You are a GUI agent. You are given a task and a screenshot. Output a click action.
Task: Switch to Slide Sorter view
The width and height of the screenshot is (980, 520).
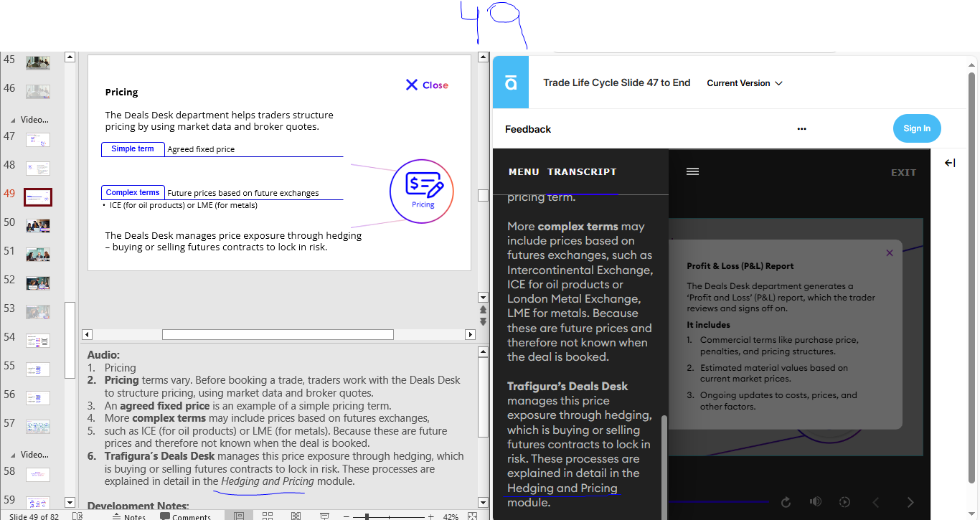(x=268, y=516)
